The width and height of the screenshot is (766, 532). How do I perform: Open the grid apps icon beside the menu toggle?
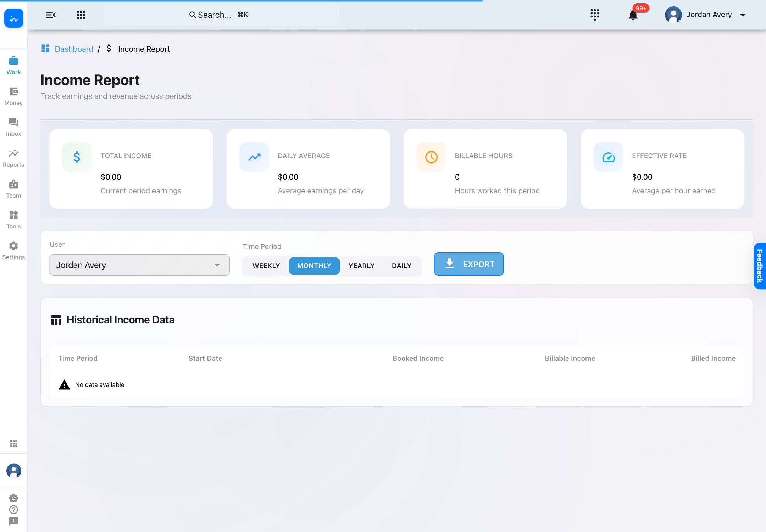tap(81, 15)
